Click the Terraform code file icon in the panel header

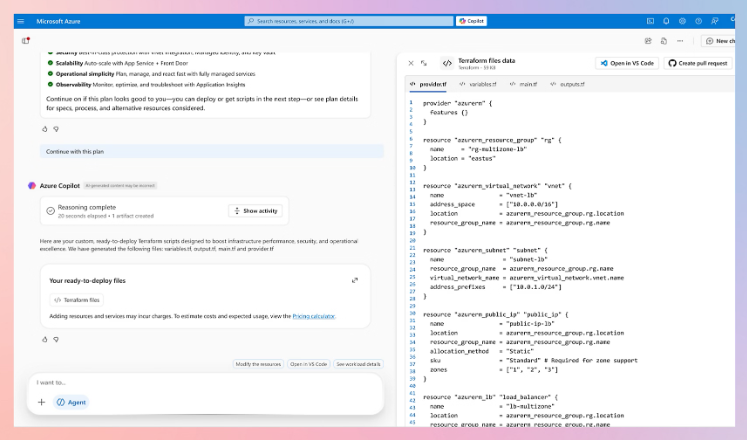coord(447,63)
